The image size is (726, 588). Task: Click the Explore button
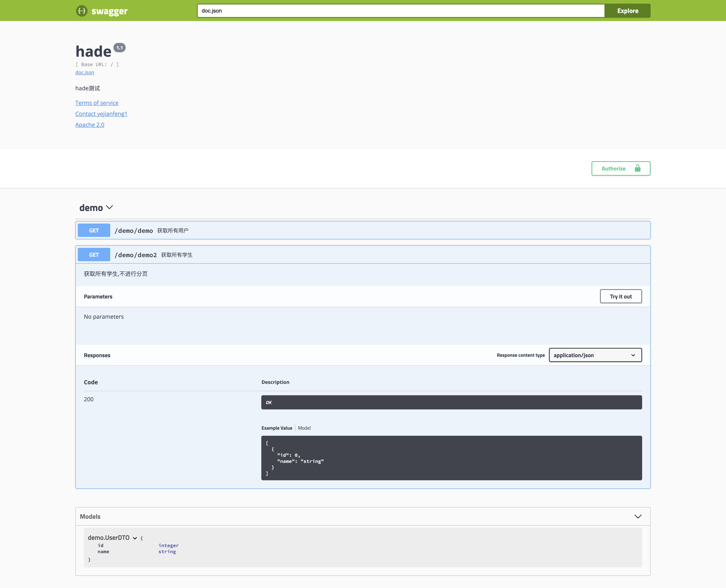[627, 11]
